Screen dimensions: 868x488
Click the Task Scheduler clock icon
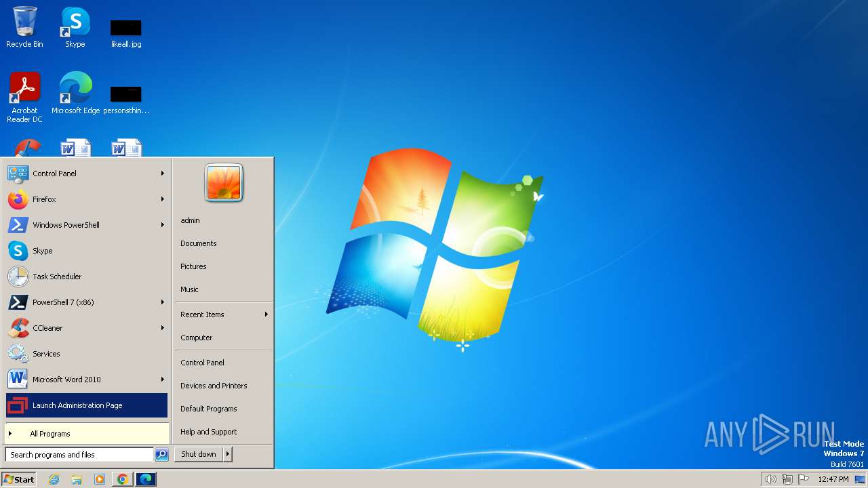pos(18,277)
